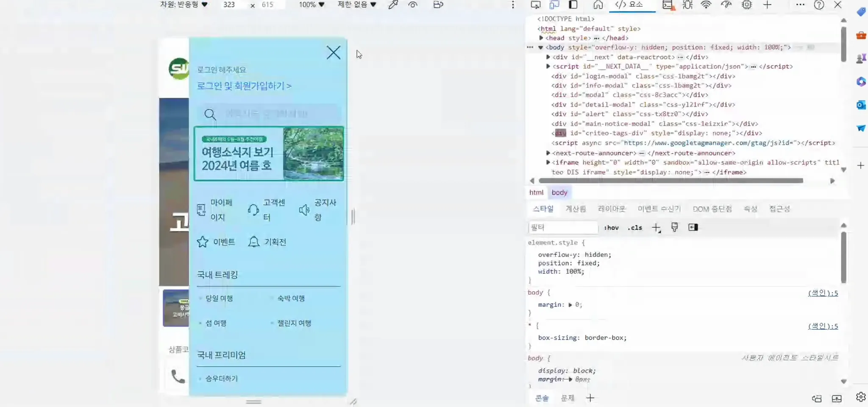Open the 제한 없음 throttling dropdown
The height and width of the screenshot is (407, 868).
[x=357, y=5]
